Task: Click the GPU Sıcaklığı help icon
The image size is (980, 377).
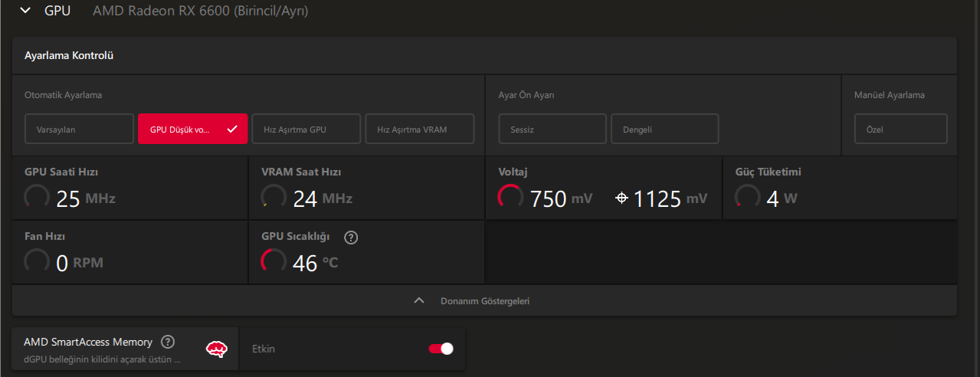Action: tap(352, 237)
